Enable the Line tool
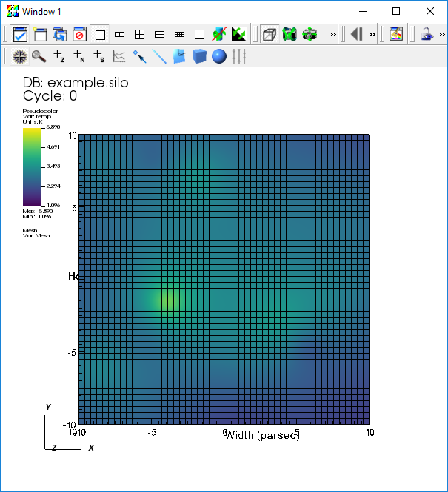448x492 pixels. [x=159, y=57]
